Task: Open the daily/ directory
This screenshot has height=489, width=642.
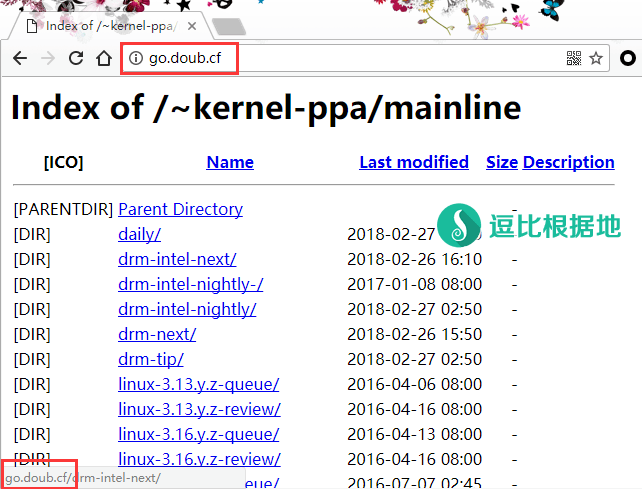Action: point(139,234)
